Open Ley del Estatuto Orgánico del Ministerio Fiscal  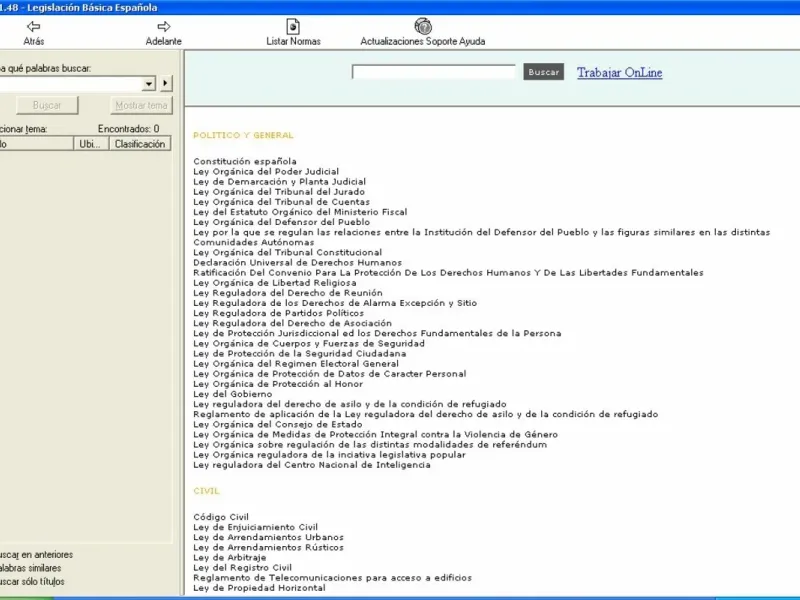(x=300, y=212)
